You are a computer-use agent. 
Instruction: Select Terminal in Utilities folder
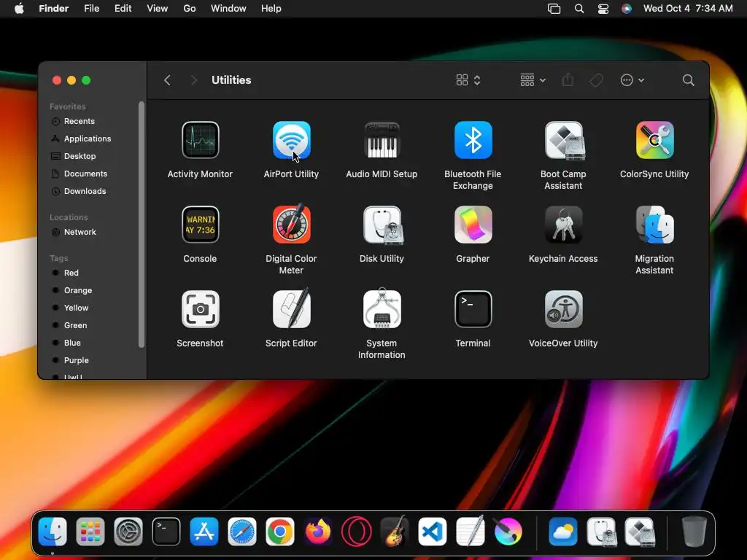coord(473,309)
